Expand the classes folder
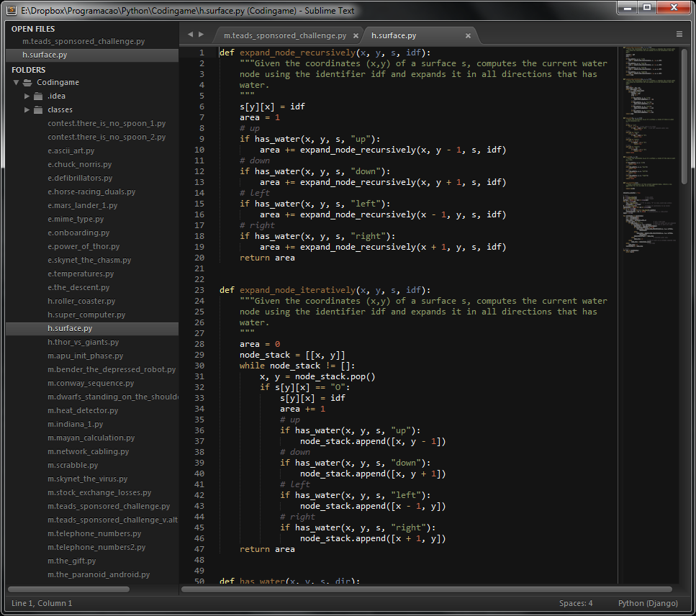Screen dimensions: 696x616 tap(27, 109)
